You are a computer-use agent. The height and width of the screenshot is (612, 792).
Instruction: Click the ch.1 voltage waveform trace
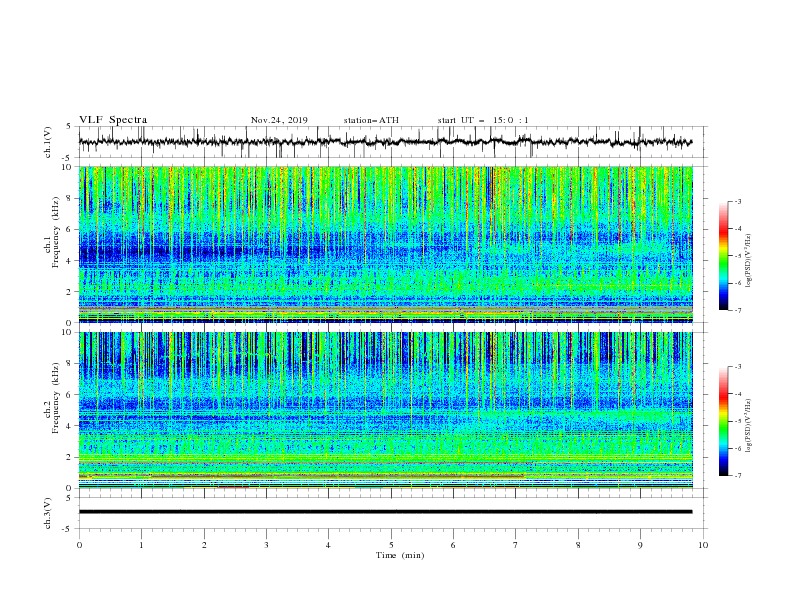pyautogui.click(x=386, y=142)
